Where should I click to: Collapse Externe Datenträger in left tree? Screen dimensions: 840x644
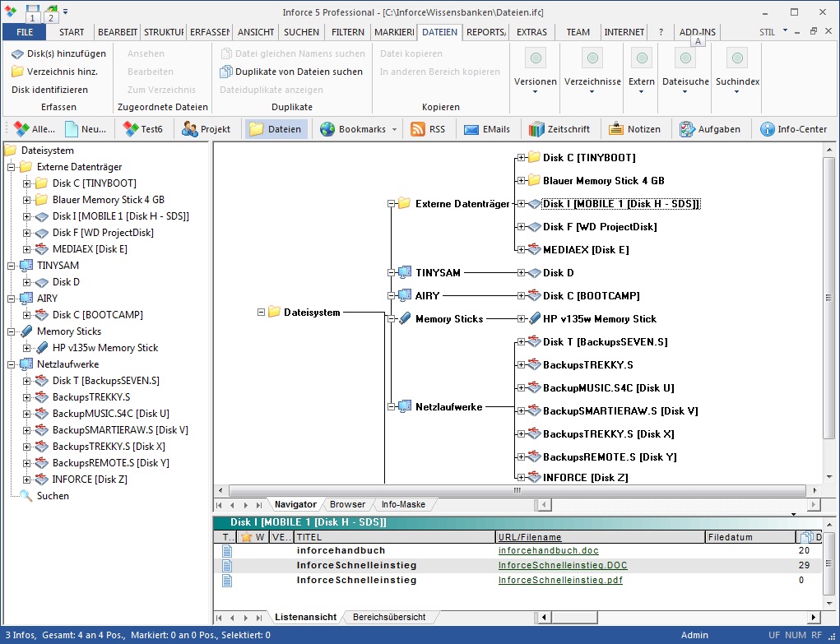point(11,167)
